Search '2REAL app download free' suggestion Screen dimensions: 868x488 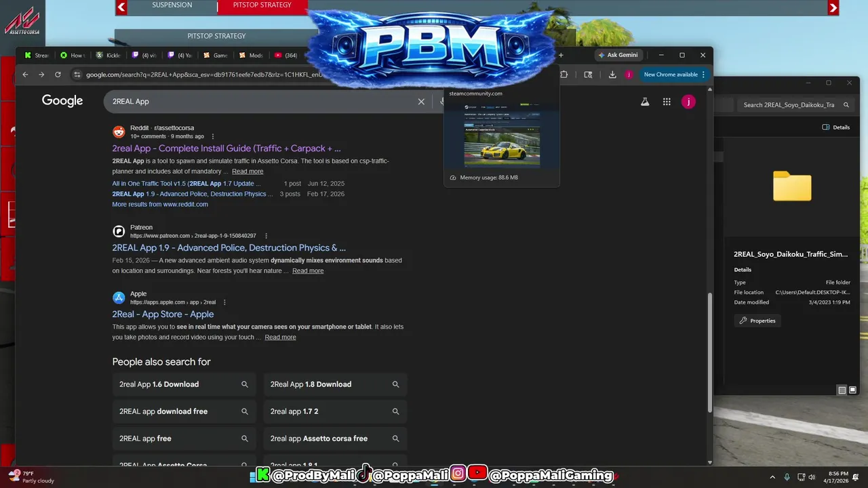184,411
